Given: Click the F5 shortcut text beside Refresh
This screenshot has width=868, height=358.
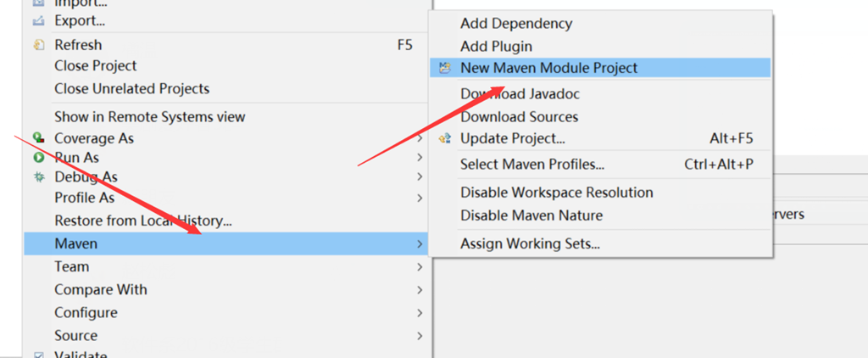Looking at the screenshot, I should (405, 46).
